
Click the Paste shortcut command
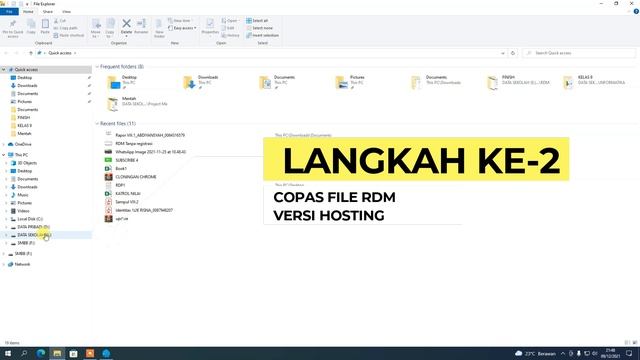click(69, 36)
